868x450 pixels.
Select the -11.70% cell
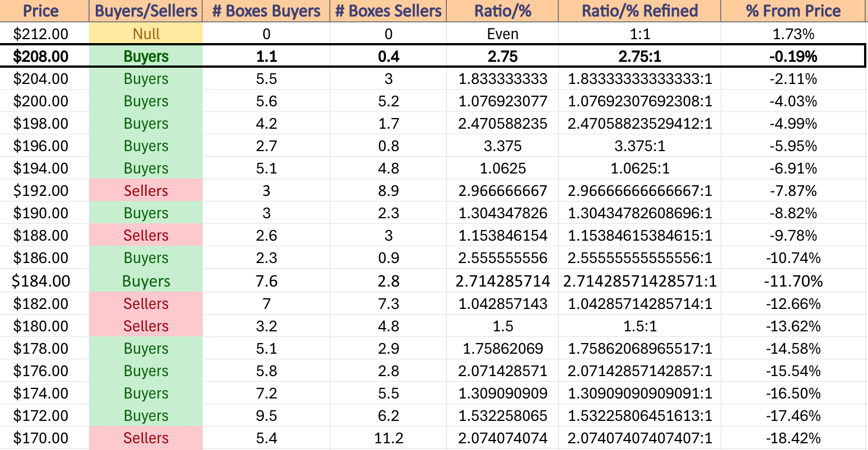pos(794,280)
